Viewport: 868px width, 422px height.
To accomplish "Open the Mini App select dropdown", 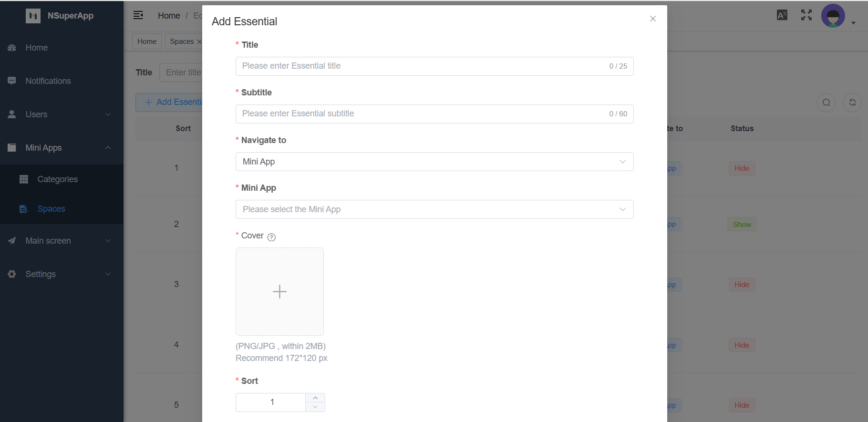I will [434, 209].
